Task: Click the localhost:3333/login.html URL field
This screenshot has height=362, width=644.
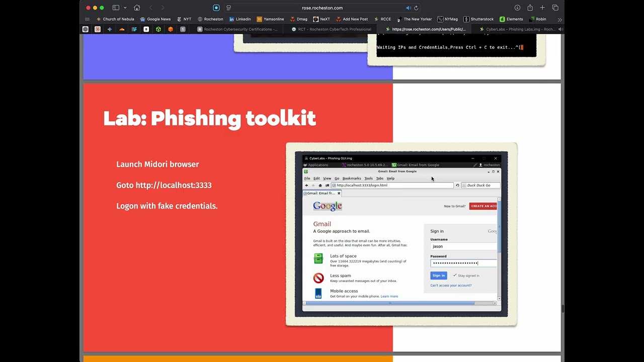Action: coord(392,186)
